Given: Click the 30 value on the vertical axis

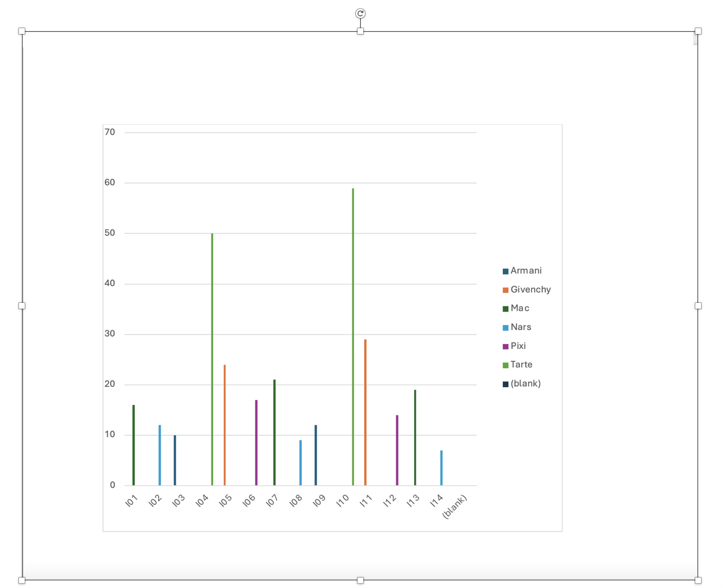Looking at the screenshot, I should pyautogui.click(x=110, y=334).
